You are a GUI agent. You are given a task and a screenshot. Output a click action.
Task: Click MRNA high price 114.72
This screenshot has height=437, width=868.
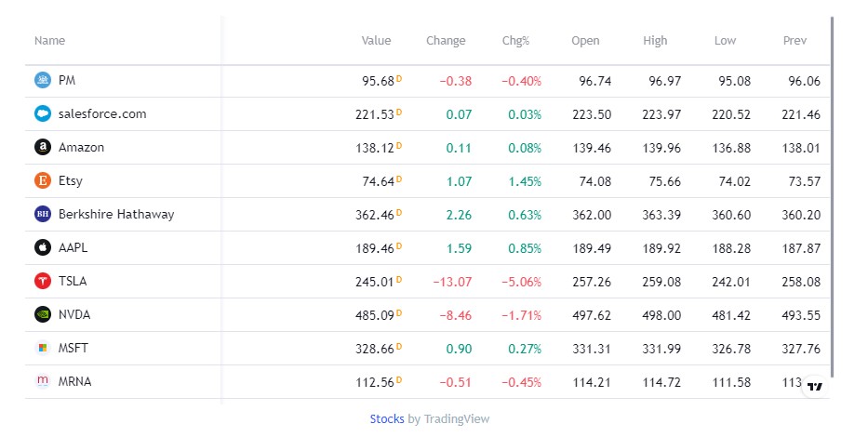click(x=661, y=382)
